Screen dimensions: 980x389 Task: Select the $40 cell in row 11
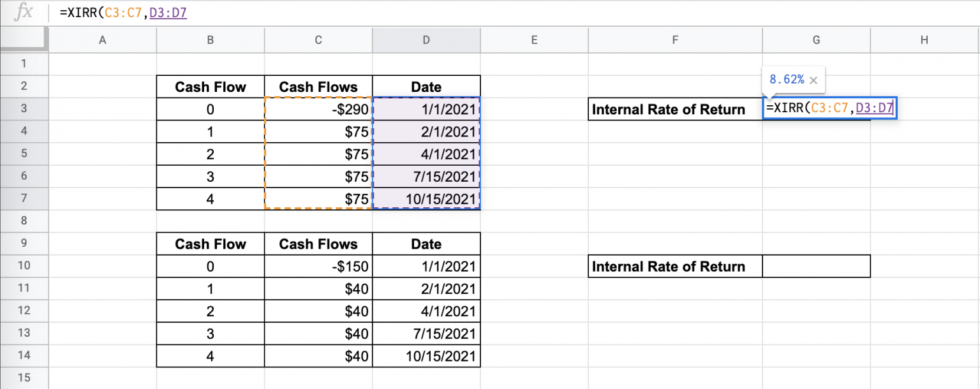[x=318, y=288]
